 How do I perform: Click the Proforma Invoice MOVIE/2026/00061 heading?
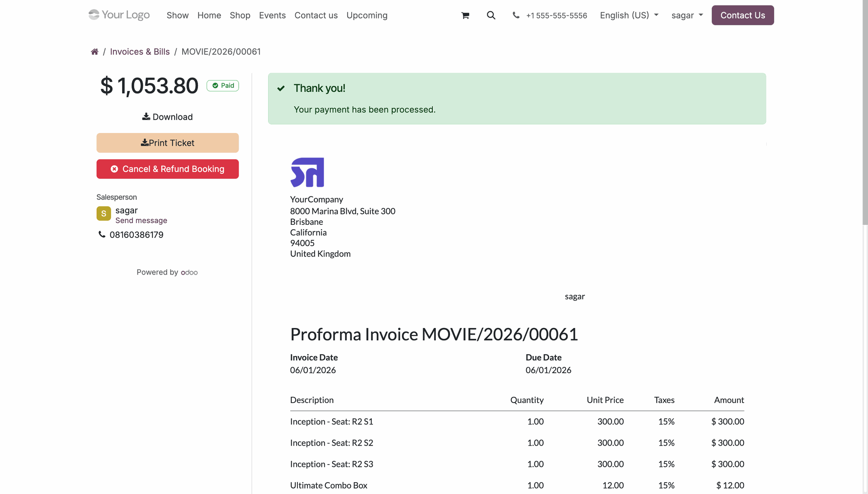pos(434,334)
